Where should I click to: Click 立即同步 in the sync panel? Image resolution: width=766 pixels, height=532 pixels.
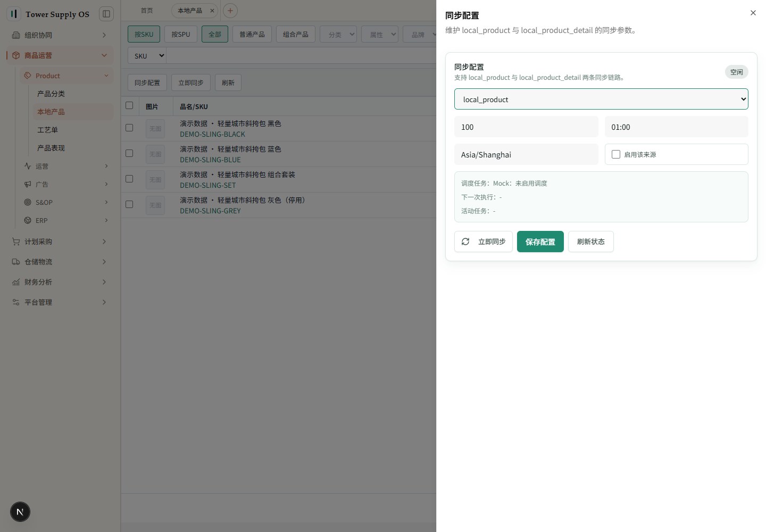pyautogui.click(x=484, y=242)
